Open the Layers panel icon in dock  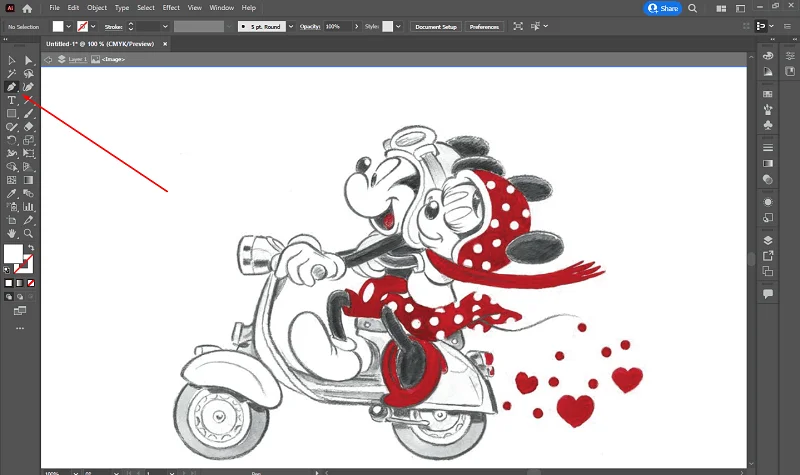[x=768, y=240]
